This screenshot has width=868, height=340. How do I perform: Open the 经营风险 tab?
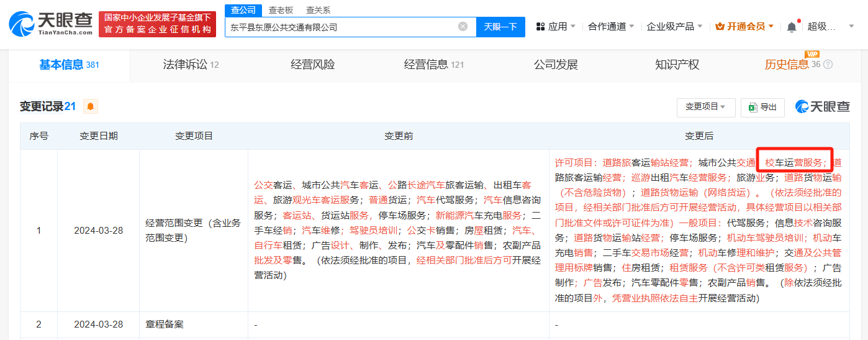point(312,65)
